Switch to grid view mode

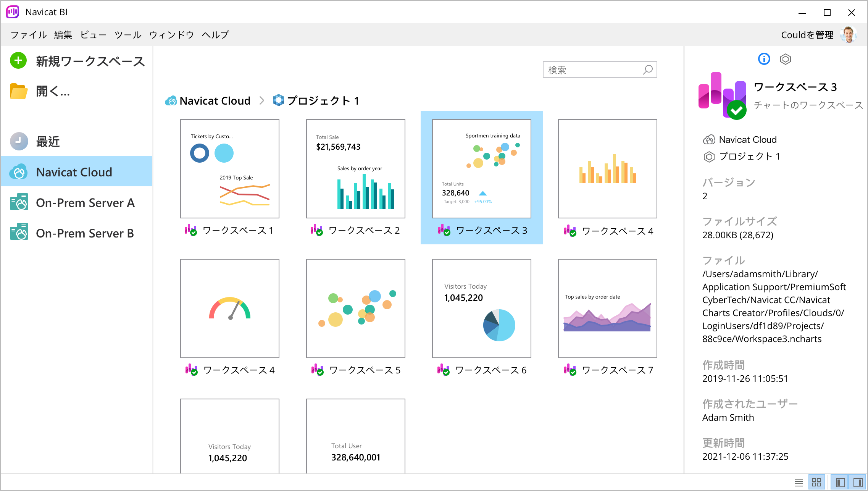tap(816, 482)
